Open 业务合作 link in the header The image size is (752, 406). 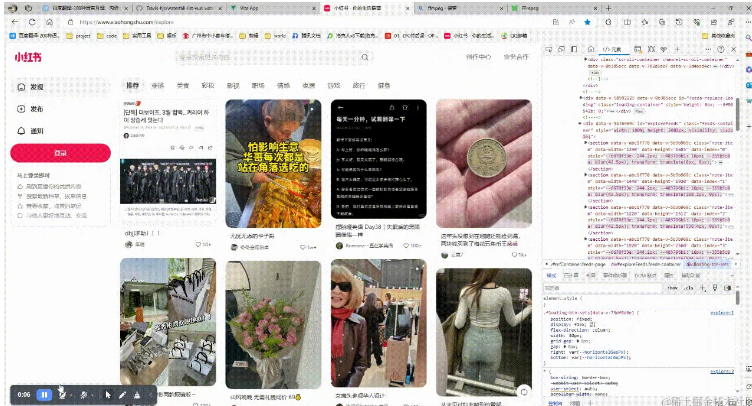point(516,57)
